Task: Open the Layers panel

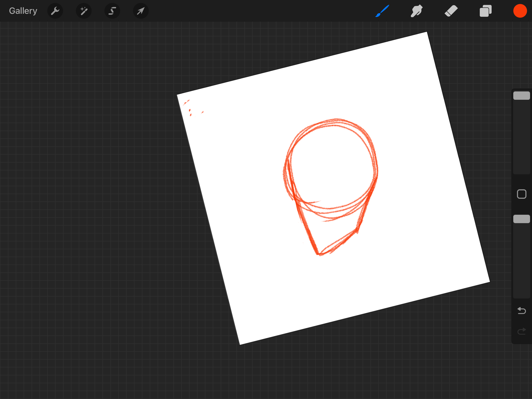Action: tap(485, 11)
